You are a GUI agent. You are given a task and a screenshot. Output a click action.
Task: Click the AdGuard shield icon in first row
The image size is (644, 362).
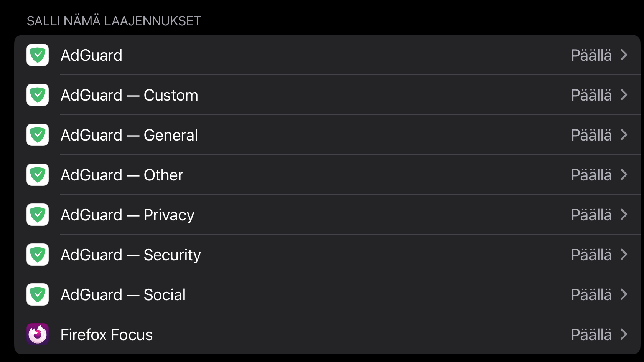click(x=38, y=55)
